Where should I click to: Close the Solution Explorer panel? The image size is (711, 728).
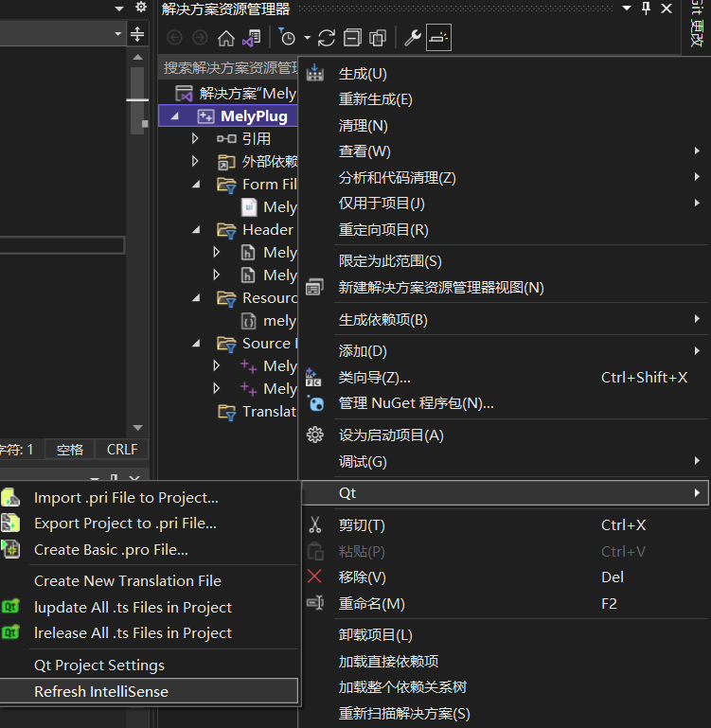pyautogui.click(x=667, y=8)
